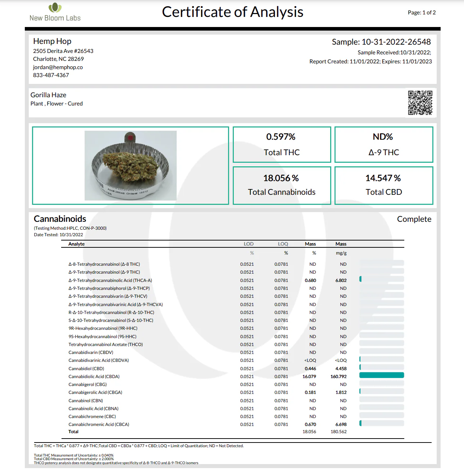
Task: Select the CBDA concentration bar
Action: pos(382,375)
